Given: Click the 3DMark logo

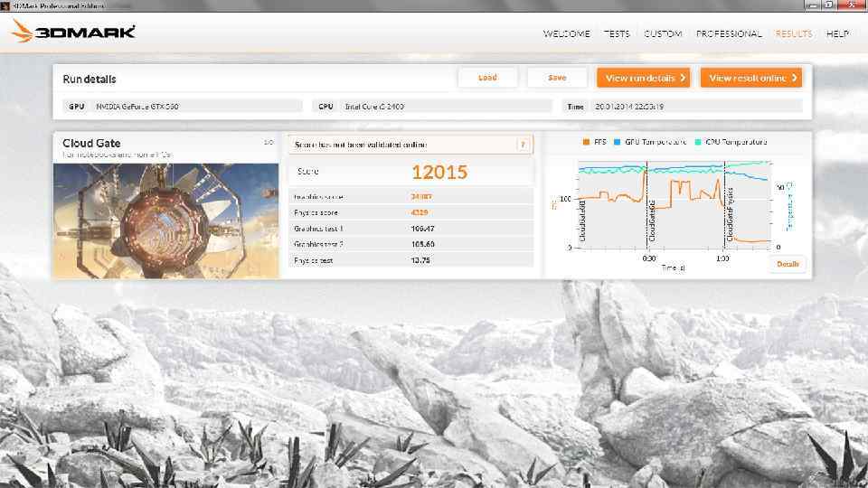Looking at the screenshot, I should [73, 32].
